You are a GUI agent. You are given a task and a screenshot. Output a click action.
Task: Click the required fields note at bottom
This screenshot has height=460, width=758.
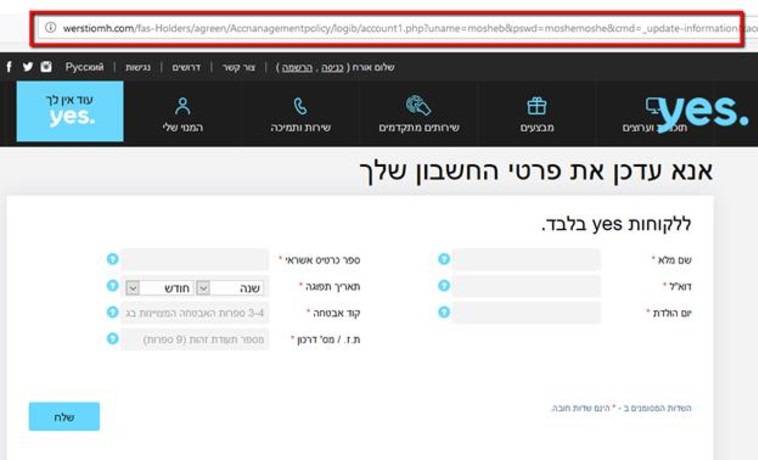click(x=621, y=408)
